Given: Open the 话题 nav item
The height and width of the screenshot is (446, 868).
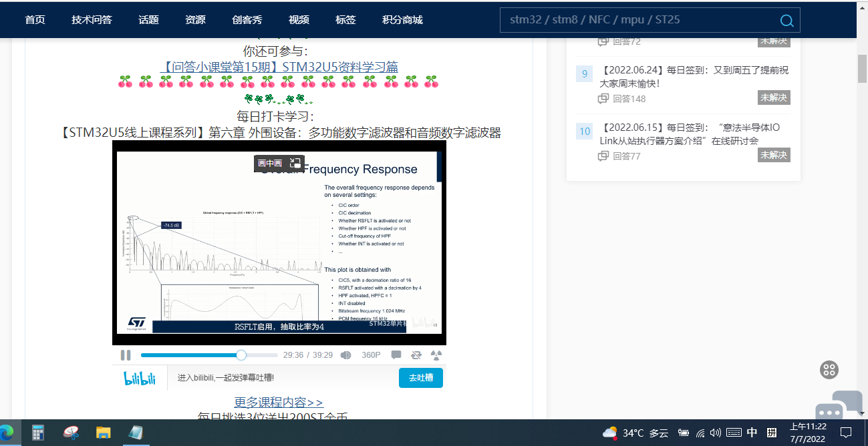Looking at the screenshot, I should coord(148,19).
